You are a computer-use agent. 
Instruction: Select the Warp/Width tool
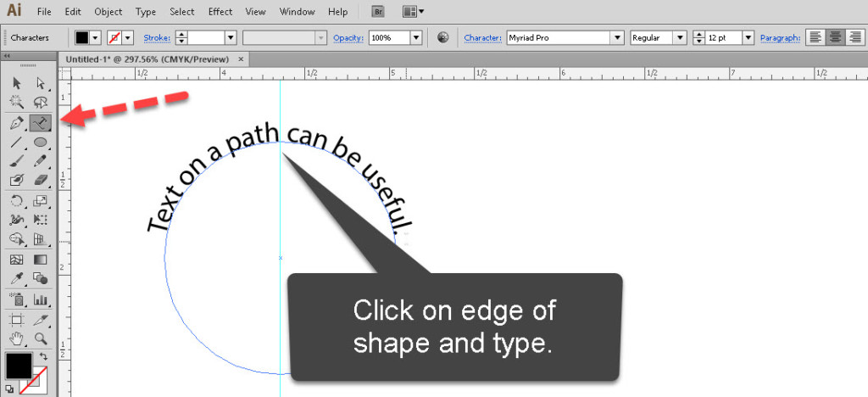pyautogui.click(x=17, y=220)
